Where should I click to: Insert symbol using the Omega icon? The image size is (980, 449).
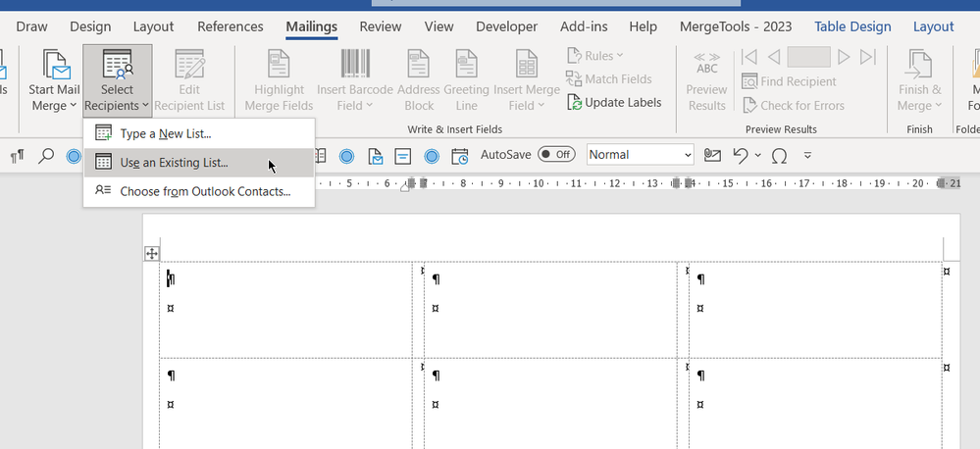(x=779, y=155)
